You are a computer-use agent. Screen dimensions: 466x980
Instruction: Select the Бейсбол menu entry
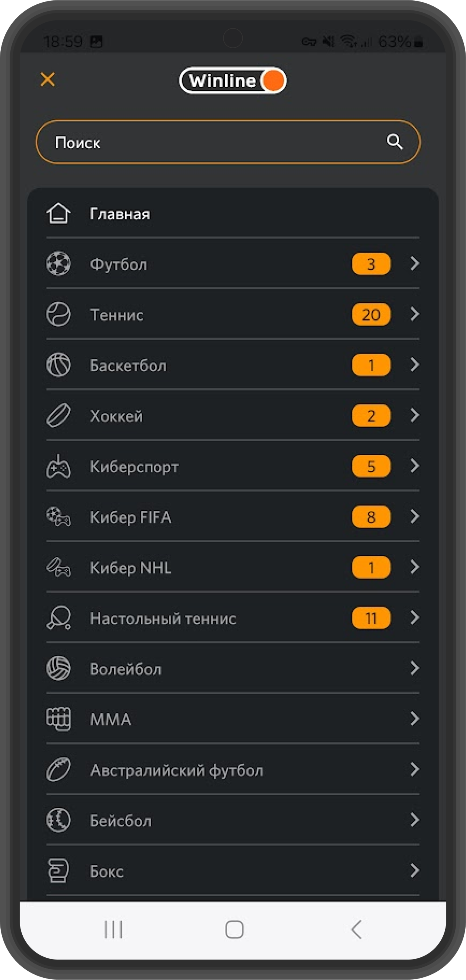point(121,821)
